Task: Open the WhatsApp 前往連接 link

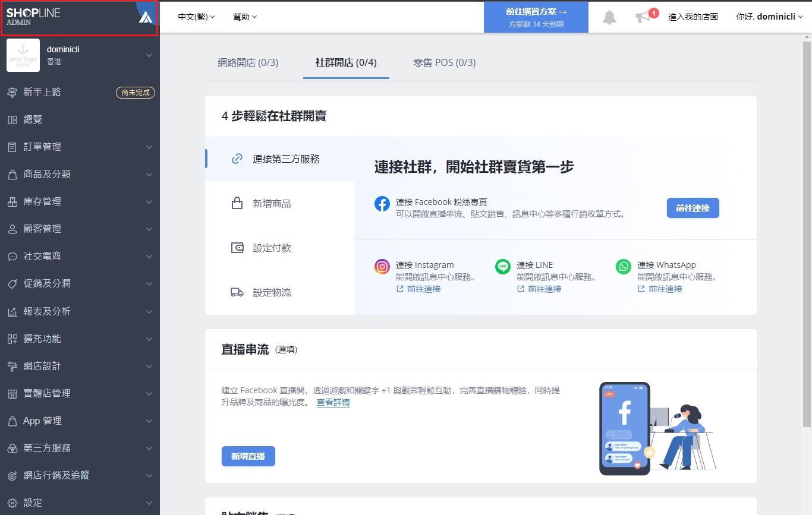Action: 660,289
